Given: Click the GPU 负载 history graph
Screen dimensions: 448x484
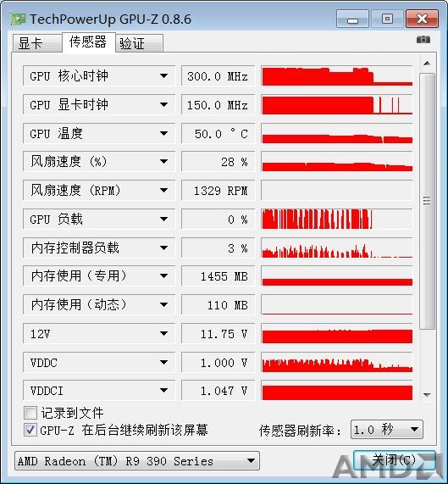Looking at the screenshot, I should [x=337, y=220].
